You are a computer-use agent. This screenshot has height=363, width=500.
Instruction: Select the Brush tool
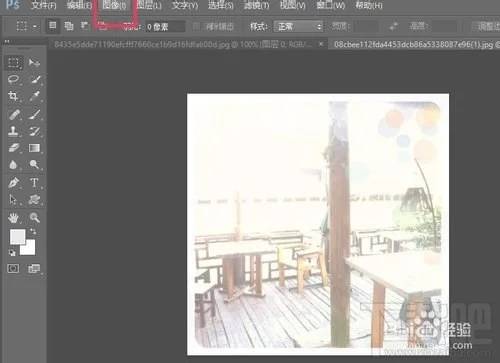tap(34, 115)
